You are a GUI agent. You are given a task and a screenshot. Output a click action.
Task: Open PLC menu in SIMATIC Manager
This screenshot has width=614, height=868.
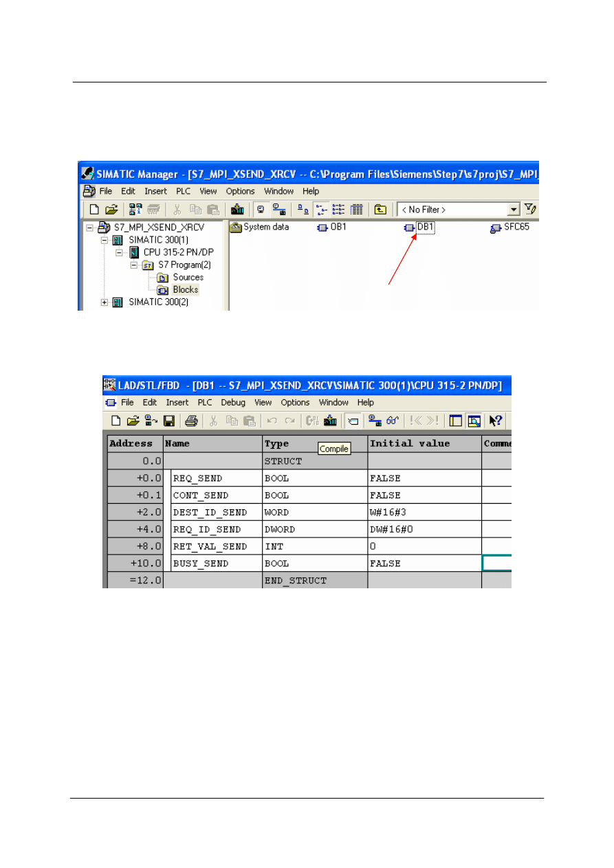182,191
